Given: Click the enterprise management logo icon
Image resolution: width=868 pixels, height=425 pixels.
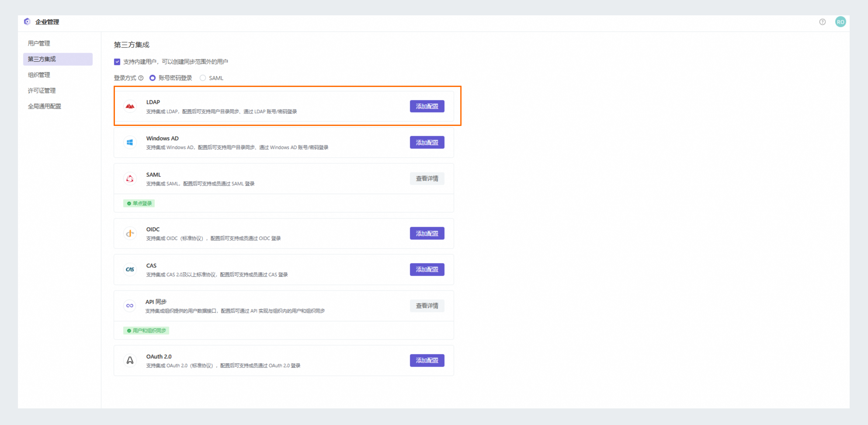Looking at the screenshot, I should (27, 22).
